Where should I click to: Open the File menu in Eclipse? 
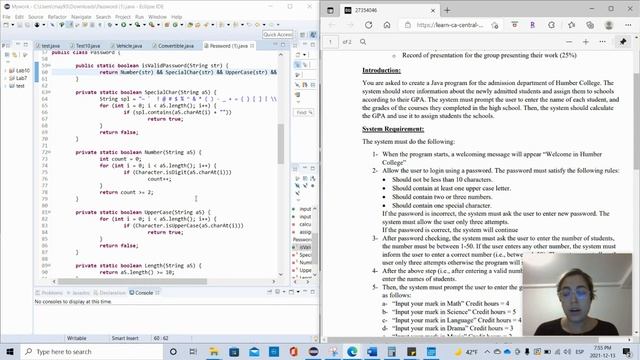[x=6, y=17]
